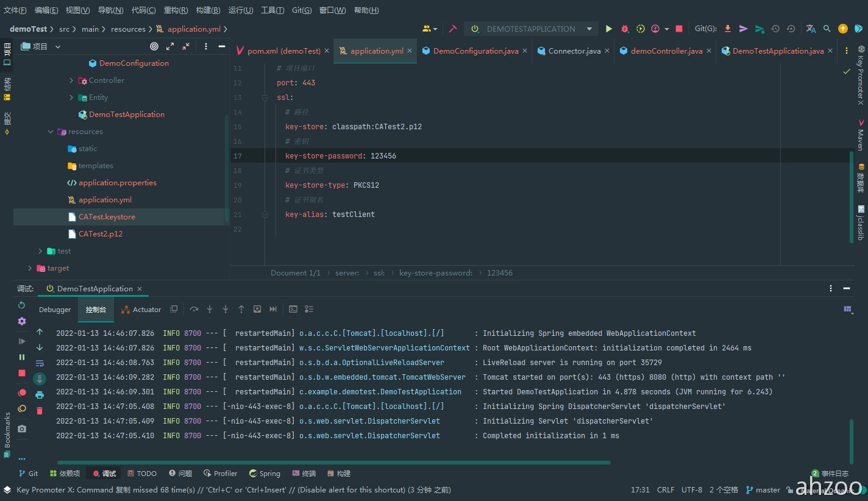Expand the Controller folder in project tree
This screenshot has width=868, height=501.
point(71,80)
